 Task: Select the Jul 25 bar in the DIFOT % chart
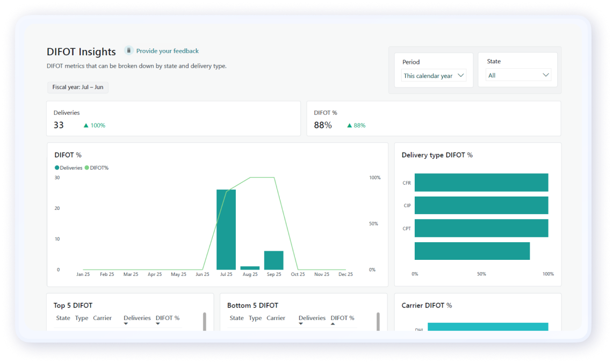[x=226, y=228]
